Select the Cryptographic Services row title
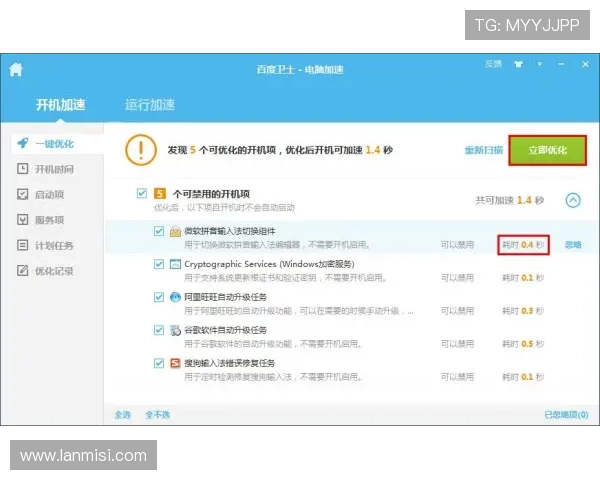Viewport: 600px width, 480px height. click(269, 264)
